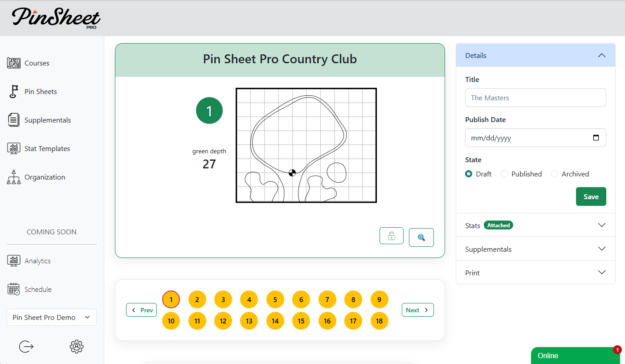The width and height of the screenshot is (625, 364).
Task: Click the Next navigation button
Action: tap(417, 310)
